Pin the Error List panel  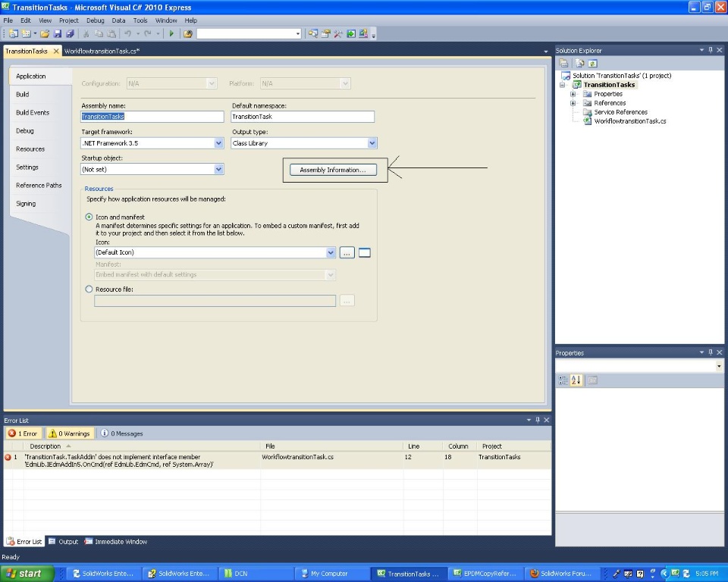[x=538, y=420]
